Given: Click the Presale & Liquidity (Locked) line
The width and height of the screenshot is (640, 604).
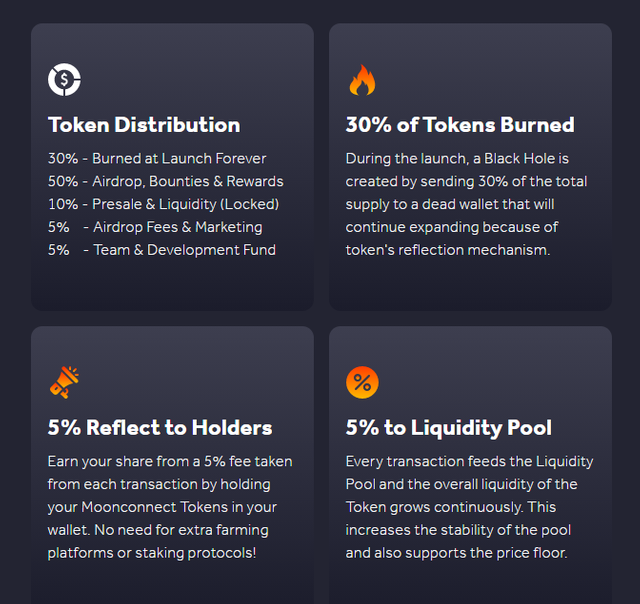Looking at the screenshot, I should pyautogui.click(x=164, y=204).
